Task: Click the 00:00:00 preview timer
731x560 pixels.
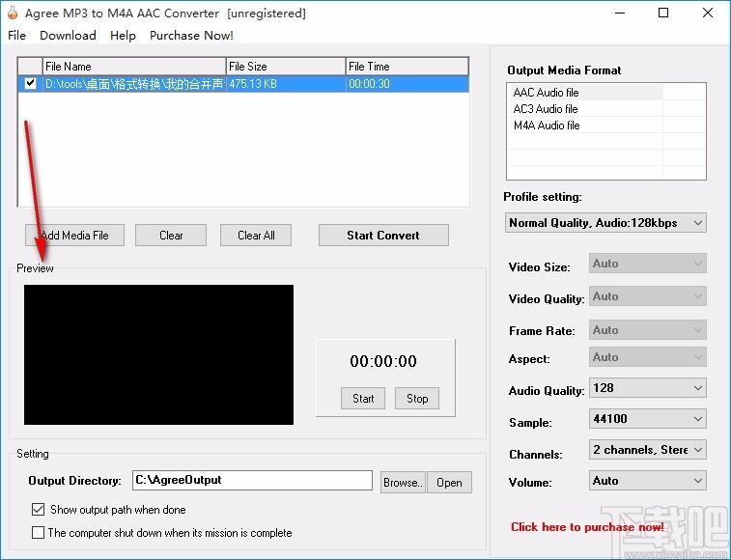Action: pos(383,361)
